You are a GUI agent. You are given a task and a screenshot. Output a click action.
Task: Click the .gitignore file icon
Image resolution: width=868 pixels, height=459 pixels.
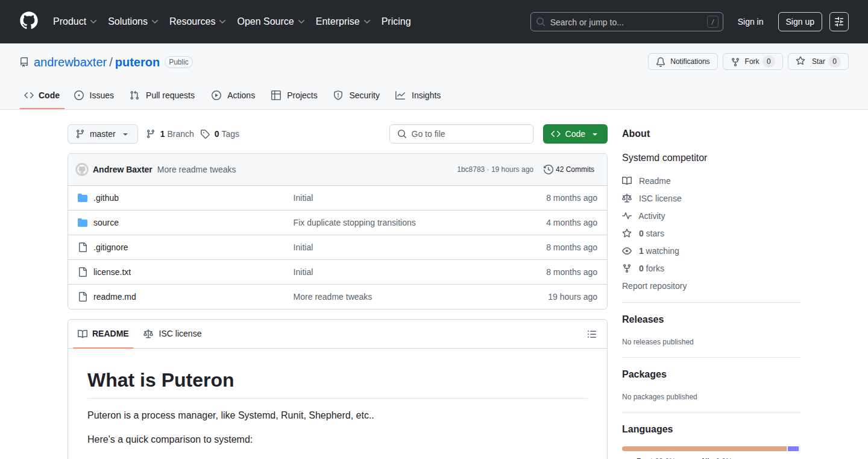tap(83, 247)
